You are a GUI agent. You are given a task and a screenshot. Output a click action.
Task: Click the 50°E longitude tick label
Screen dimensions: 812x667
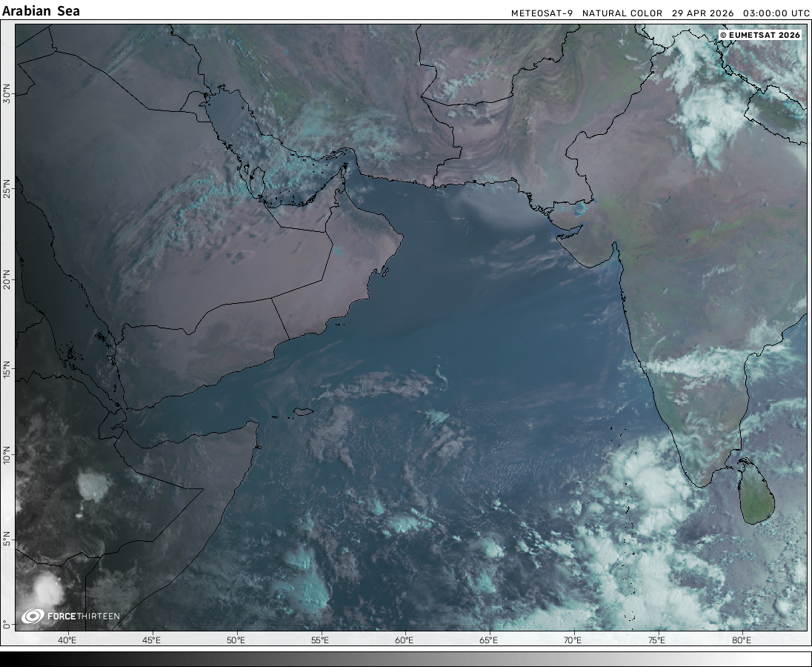coord(236,640)
